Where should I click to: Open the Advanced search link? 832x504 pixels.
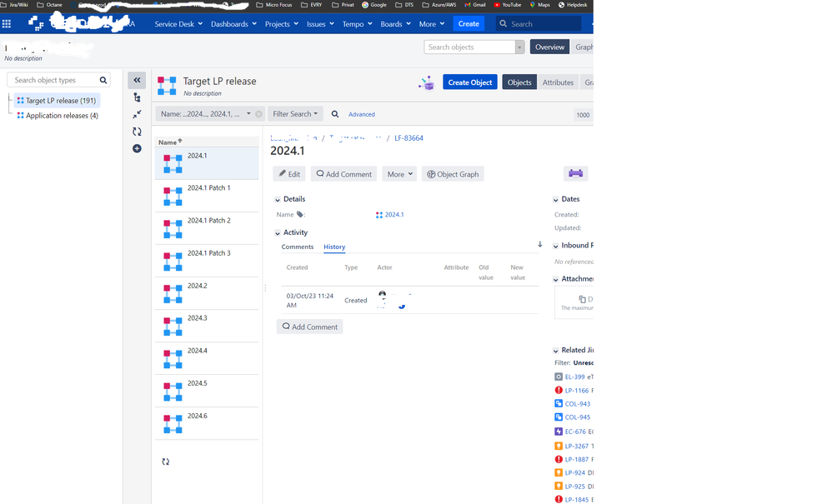click(361, 114)
